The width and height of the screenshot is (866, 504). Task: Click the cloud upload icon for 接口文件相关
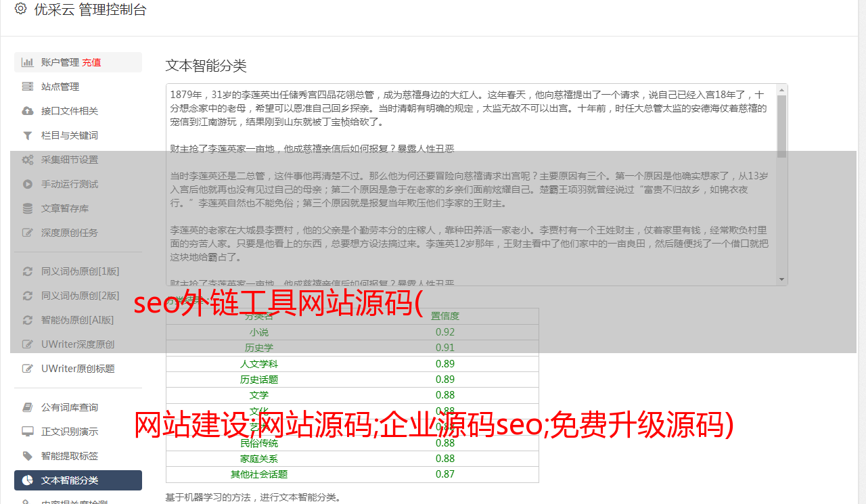pyautogui.click(x=28, y=111)
